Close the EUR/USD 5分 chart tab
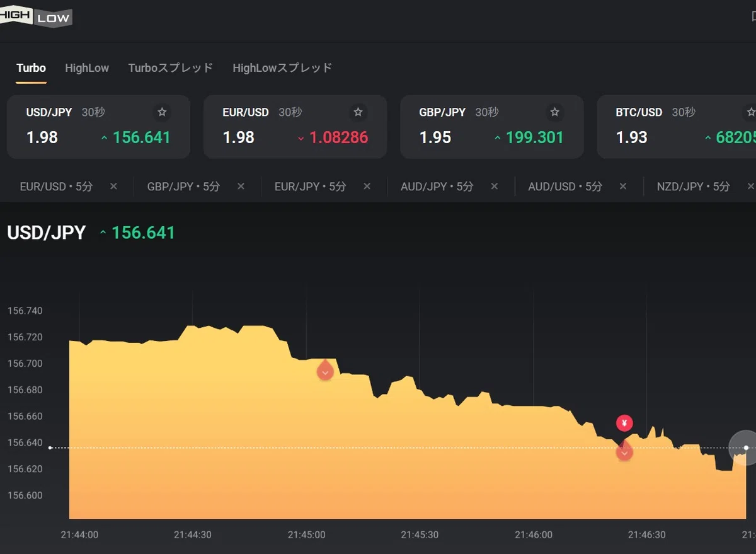Image resolution: width=756 pixels, height=554 pixels. [x=113, y=187]
